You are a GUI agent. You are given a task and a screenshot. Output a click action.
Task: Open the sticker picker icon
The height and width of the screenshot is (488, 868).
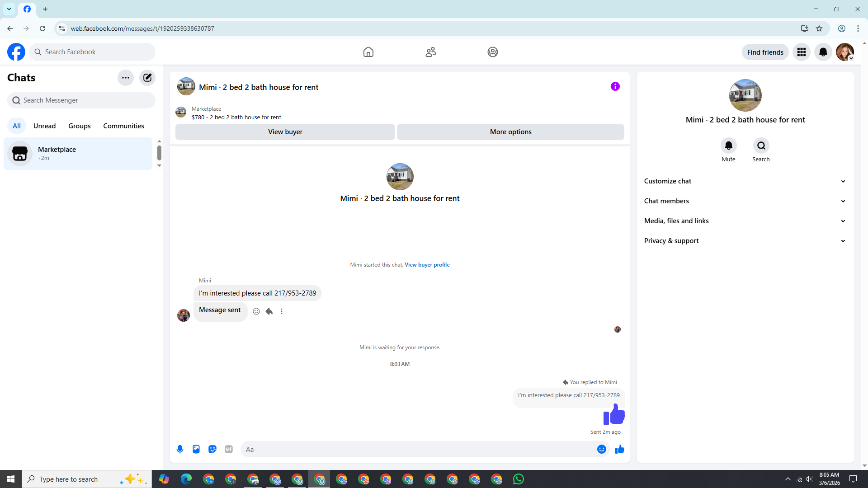click(x=212, y=449)
